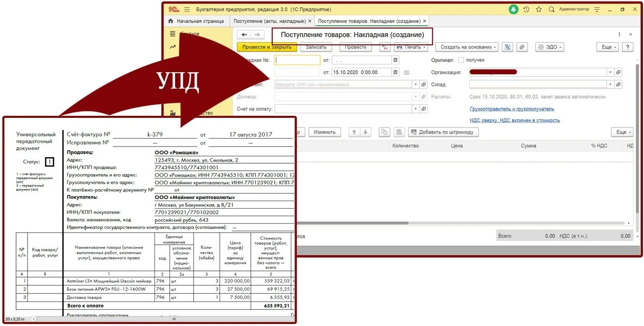644x326 pixels.
Task: Open Грузоотправитель и грузополучатель link
Action: pos(512,109)
